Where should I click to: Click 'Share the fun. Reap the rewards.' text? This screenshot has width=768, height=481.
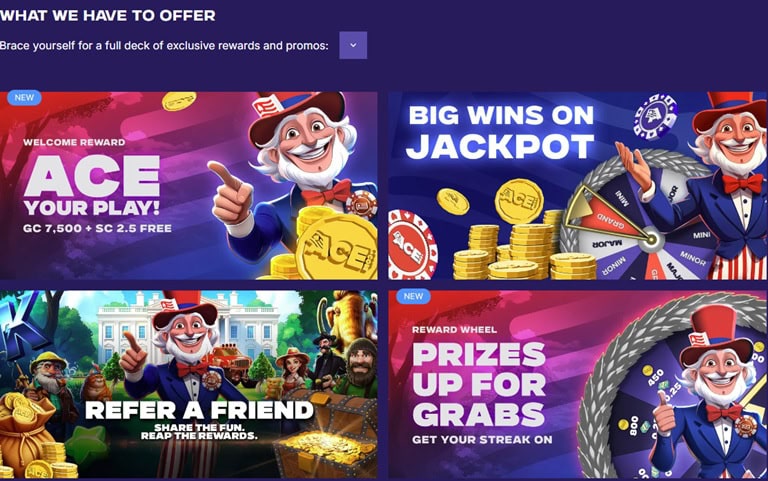(x=199, y=432)
